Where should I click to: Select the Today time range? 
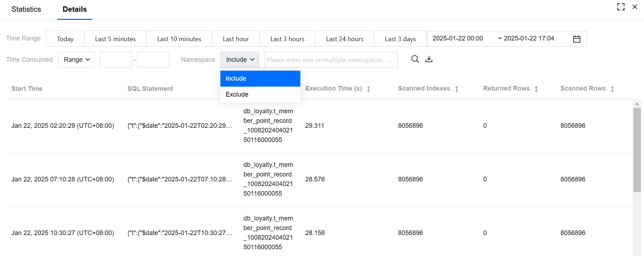click(65, 39)
